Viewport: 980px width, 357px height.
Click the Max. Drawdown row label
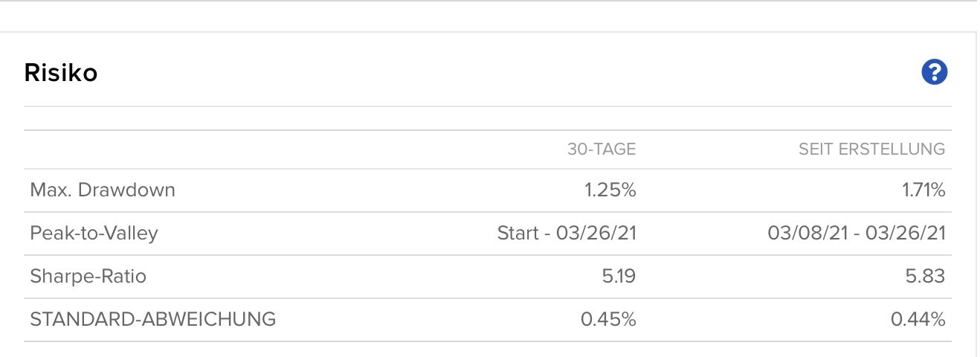click(x=103, y=190)
